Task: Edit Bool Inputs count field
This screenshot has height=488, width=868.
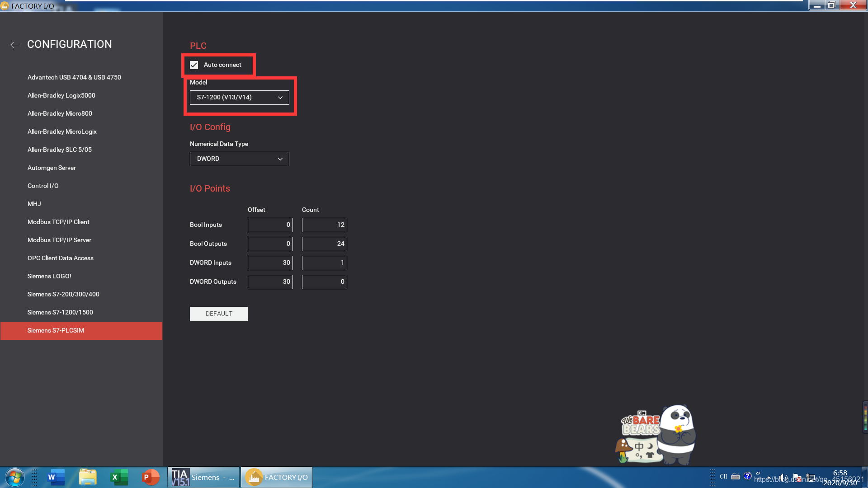Action: point(325,225)
